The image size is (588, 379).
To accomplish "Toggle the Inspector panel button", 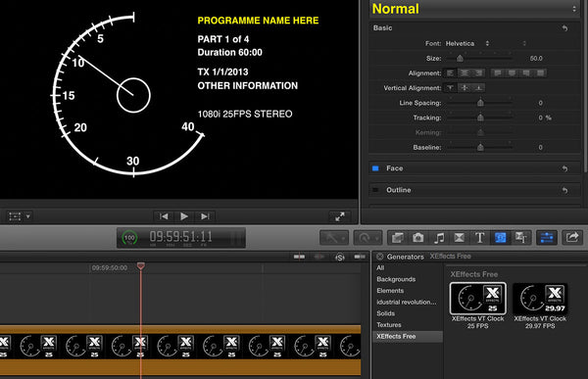I will (547, 238).
